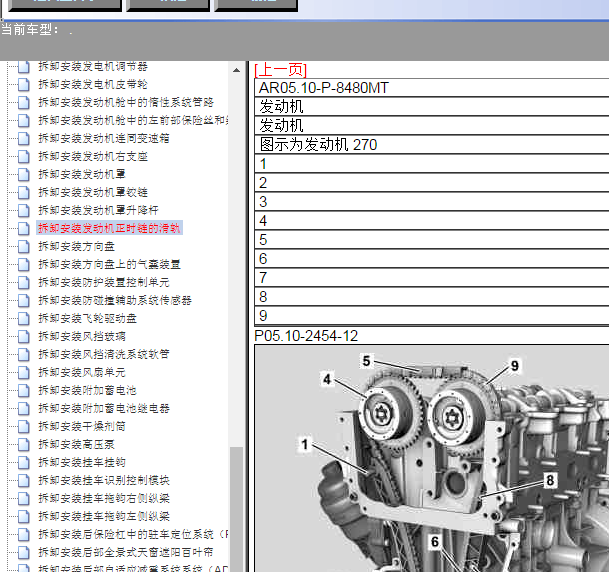Click the tree panel scrollbar thumb
609x572 pixels.
[x=236, y=509]
